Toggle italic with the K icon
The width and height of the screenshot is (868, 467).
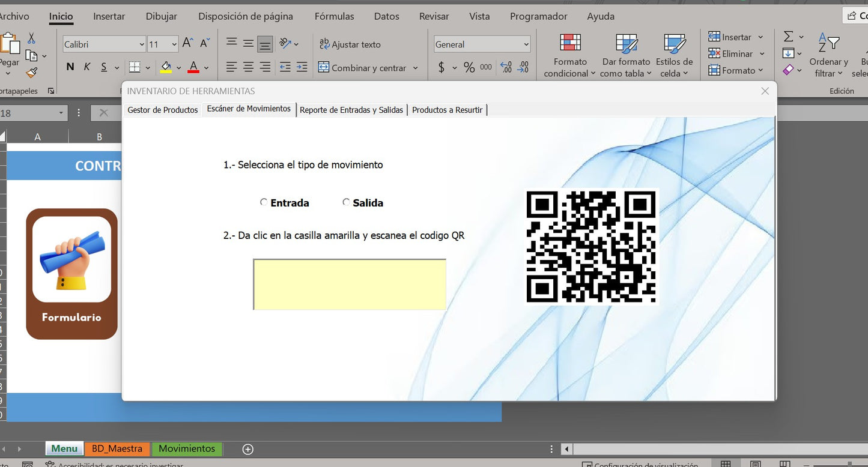pos(87,67)
